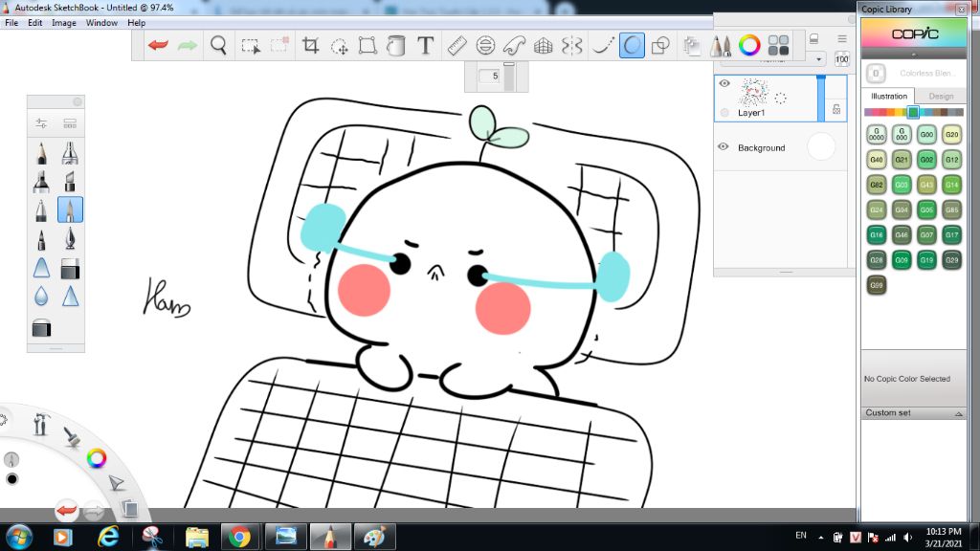Open the color wheel in the lagoon
The image size is (980, 551).
click(97, 458)
